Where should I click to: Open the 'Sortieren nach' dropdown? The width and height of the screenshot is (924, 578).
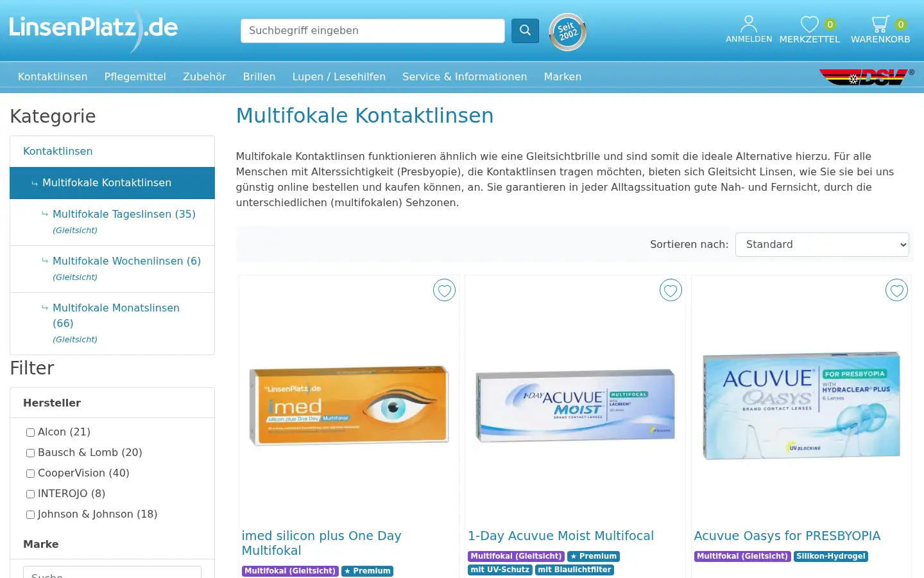(x=822, y=245)
